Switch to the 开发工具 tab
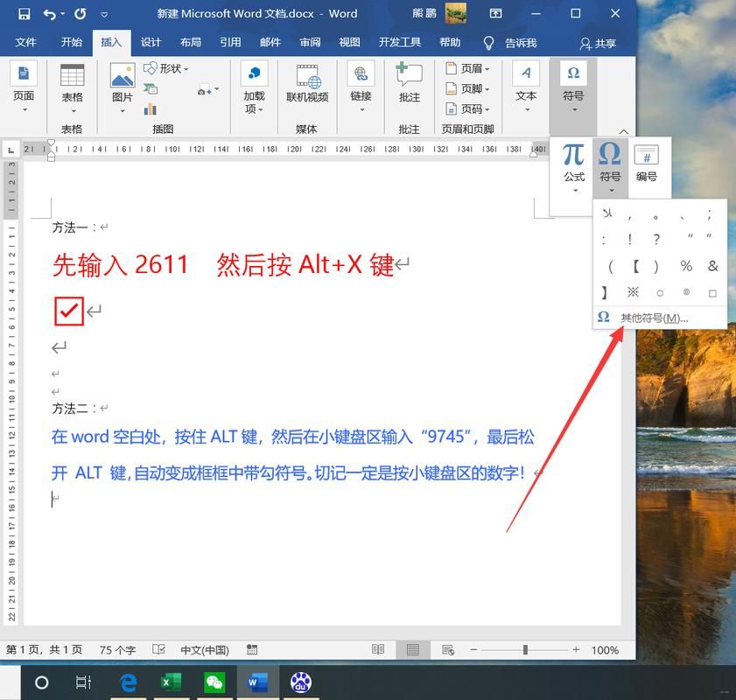This screenshot has width=736, height=700. point(400,43)
